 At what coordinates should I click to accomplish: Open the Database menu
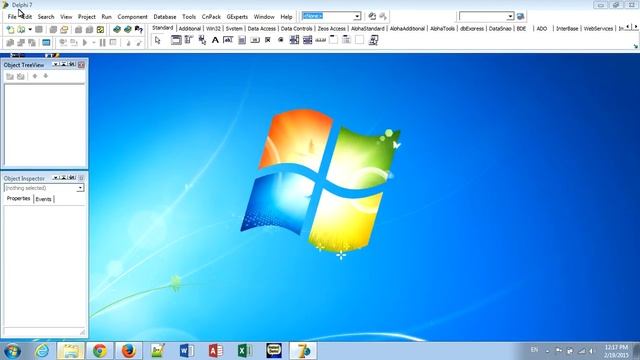pyautogui.click(x=165, y=17)
